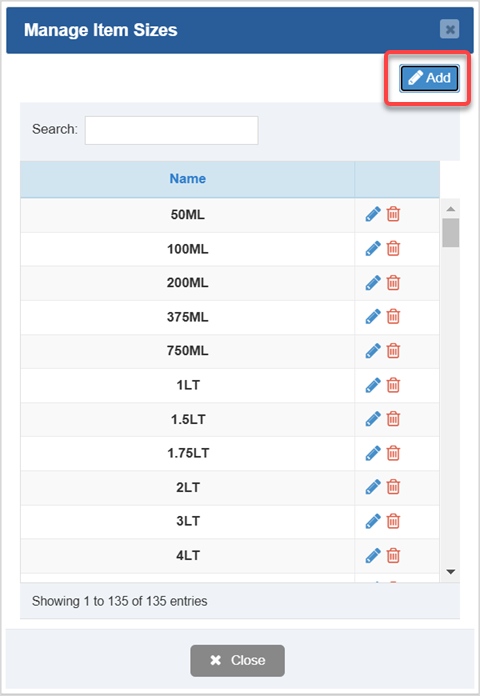Edit the 2LT size entry
The image size is (480, 696).
coord(373,487)
